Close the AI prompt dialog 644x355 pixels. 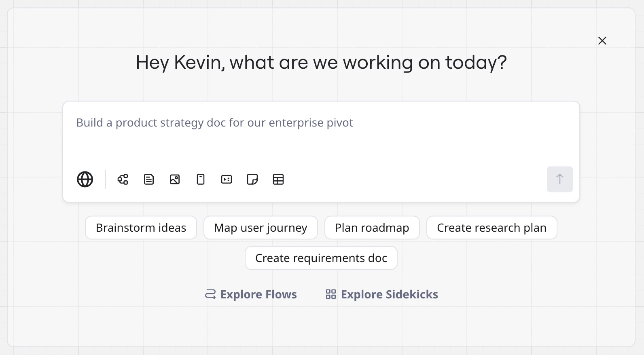pyautogui.click(x=602, y=40)
